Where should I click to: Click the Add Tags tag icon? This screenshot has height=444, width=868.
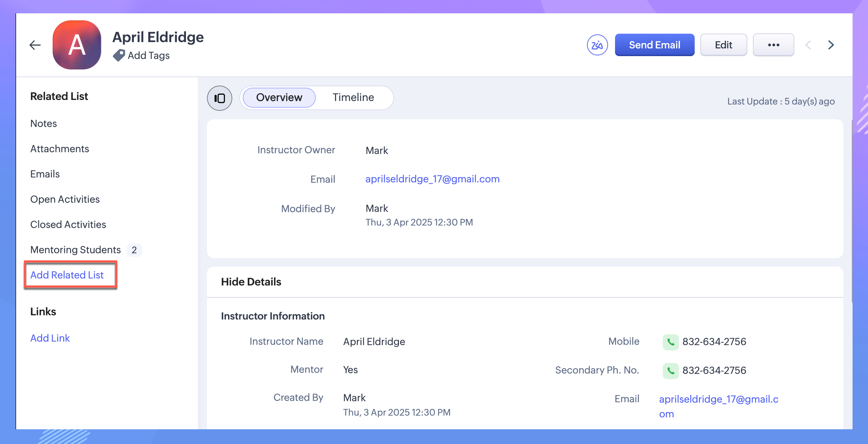pos(119,55)
